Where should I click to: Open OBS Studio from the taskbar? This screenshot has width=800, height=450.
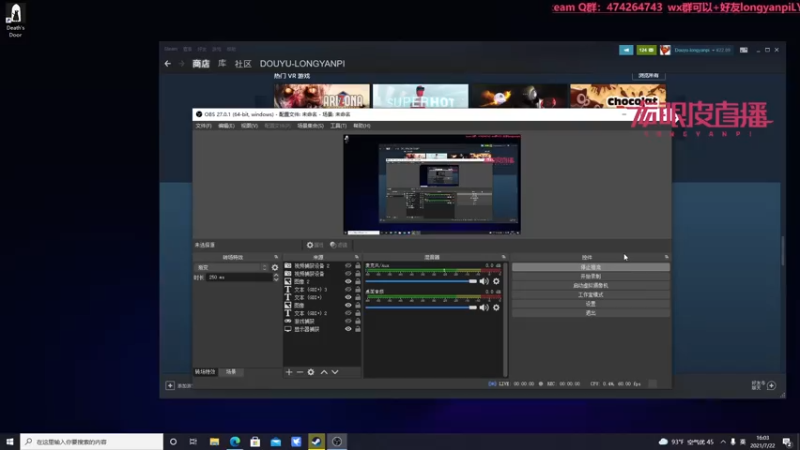(337, 441)
